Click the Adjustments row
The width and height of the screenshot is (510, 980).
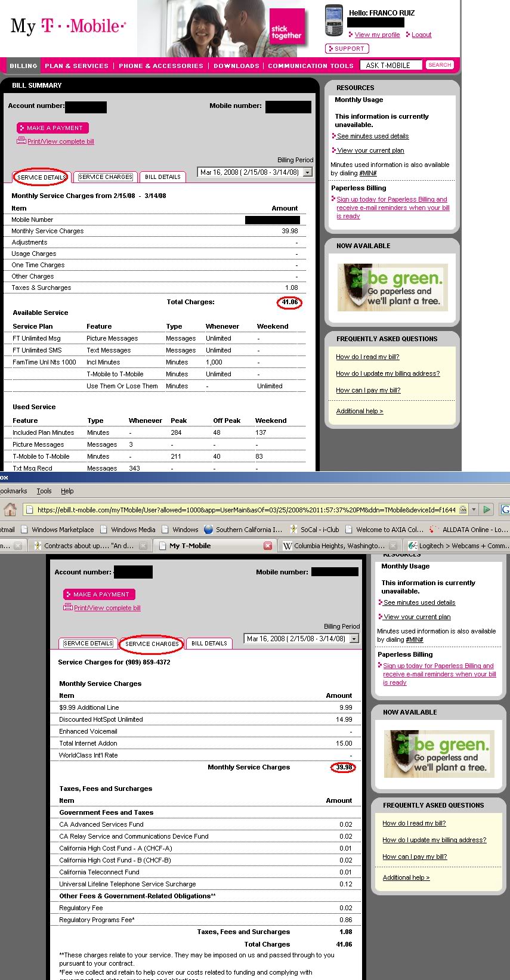(x=155, y=242)
